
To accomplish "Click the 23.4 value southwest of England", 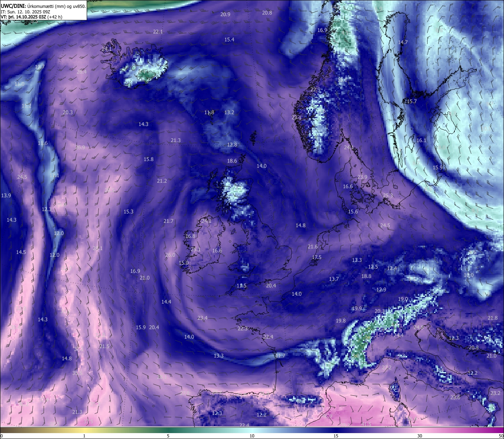I will 202,318.
